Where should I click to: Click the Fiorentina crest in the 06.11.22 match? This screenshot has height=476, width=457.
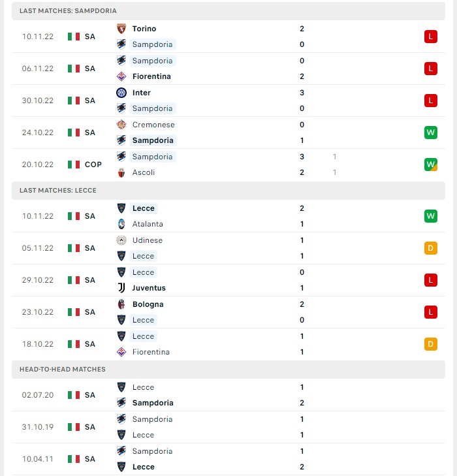click(x=121, y=76)
